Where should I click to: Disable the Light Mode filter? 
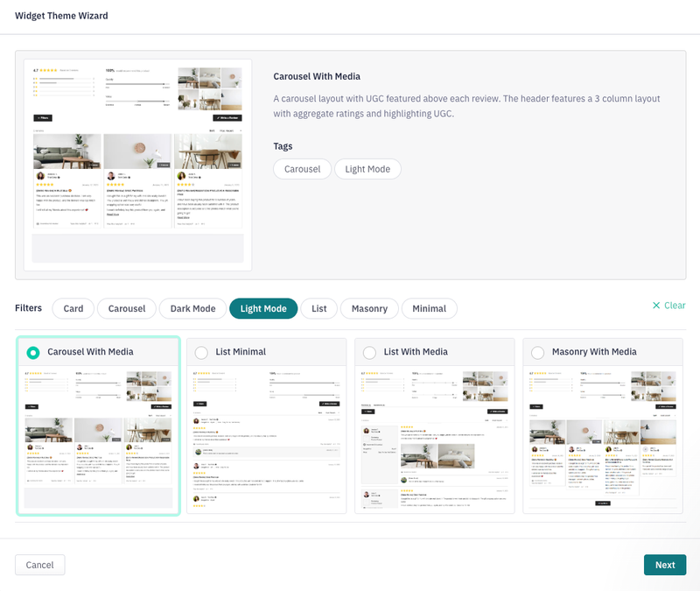click(263, 309)
